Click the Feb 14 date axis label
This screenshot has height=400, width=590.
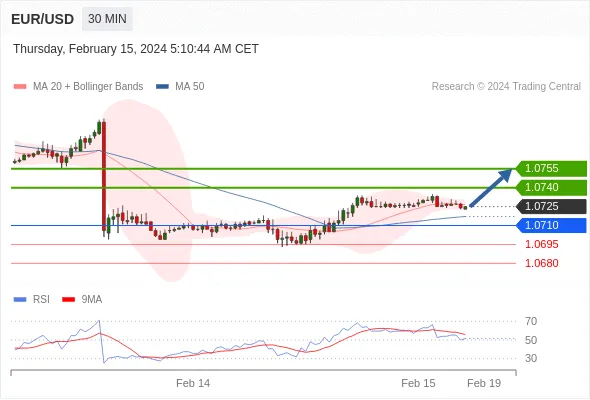[x=193, y=383]
